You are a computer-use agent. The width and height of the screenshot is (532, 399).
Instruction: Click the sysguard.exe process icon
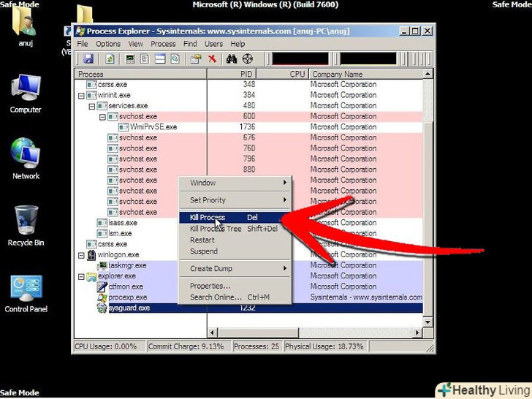pyautogui.click(x=102, y=308)
